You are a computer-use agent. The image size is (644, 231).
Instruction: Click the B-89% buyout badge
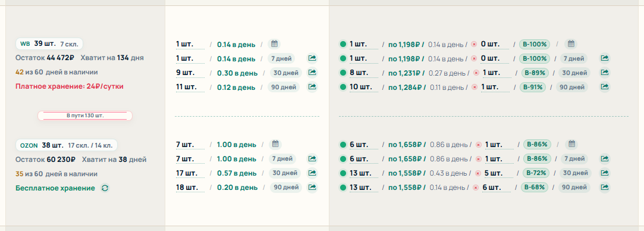point(535,73)
